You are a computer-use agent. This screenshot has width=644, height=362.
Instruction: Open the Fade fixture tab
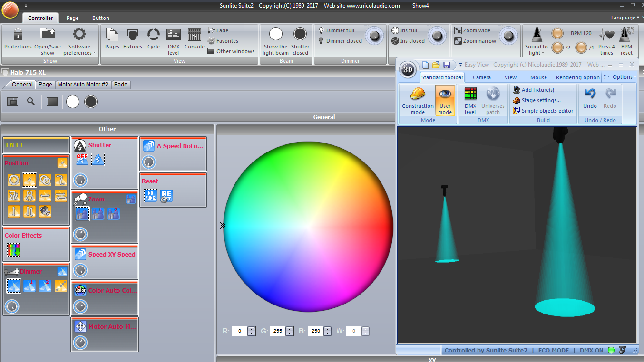(x=121, y=84)
